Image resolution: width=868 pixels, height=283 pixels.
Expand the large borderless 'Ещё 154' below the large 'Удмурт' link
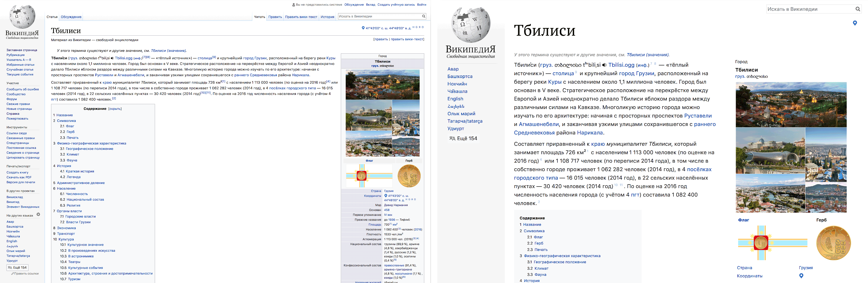point(463,139)
